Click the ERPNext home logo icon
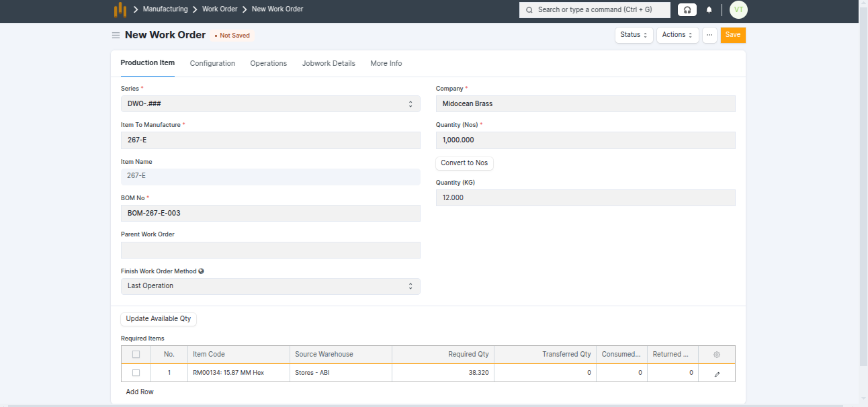This screenshot has height=407, width=868. point(120,9)
